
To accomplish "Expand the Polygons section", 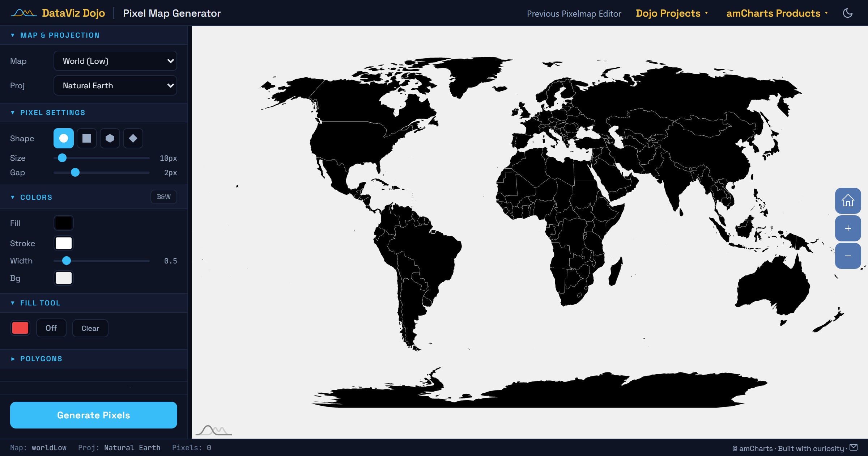I will click(41, 359).
